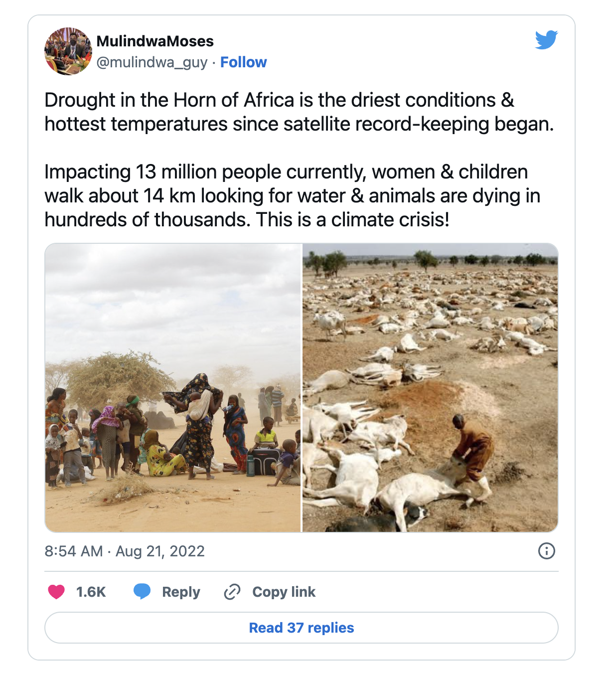The width and height of the screenshot is (616, 677).
Task: Click the blue reply speech bubble icon
Action: (142, 592)
